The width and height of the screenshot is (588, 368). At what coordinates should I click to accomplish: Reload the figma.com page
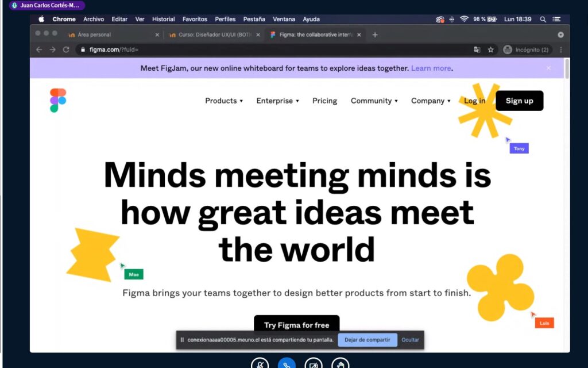coord(66,49)
